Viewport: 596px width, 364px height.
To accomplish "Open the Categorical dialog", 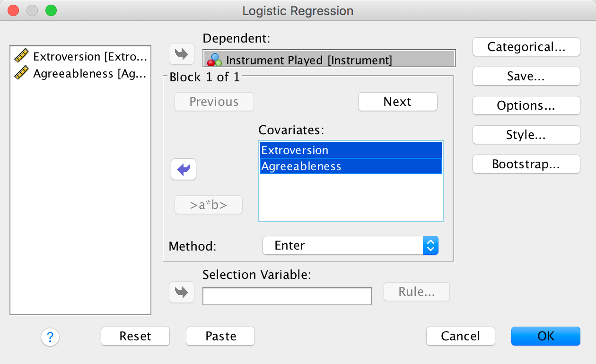I will (526, 47).
